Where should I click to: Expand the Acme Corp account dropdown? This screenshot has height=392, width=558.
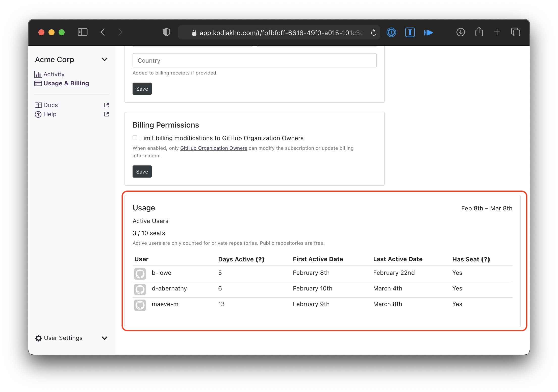coord(104,60)
